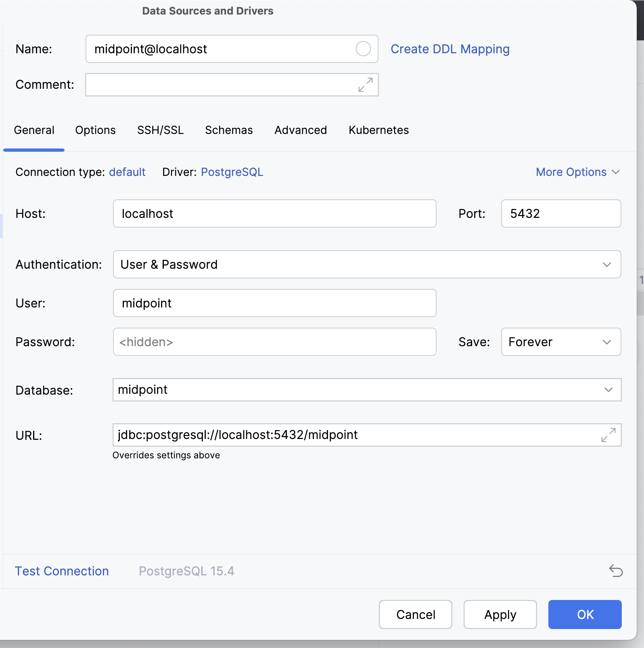Expand the Comment field editor
Image resolution: width=644 pixels, height=648 pixels.
[x=365, y=85]
